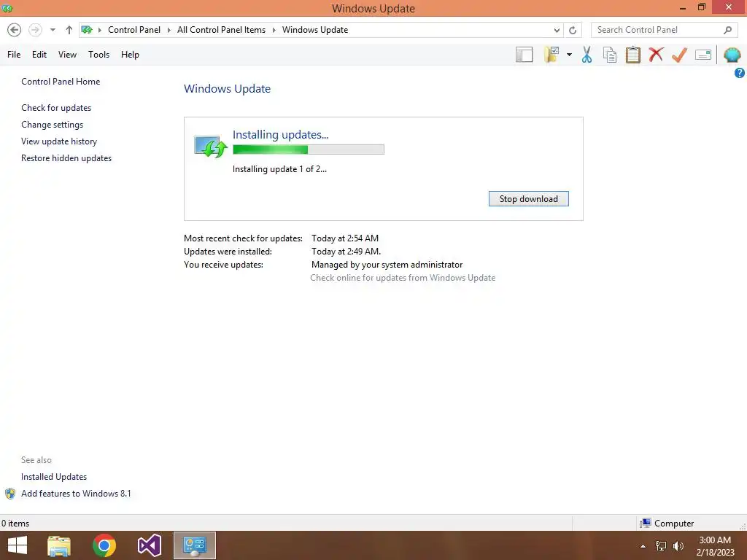Open Installed Updates under See also
The image size is (747, 560).
(x=54, y=477)
